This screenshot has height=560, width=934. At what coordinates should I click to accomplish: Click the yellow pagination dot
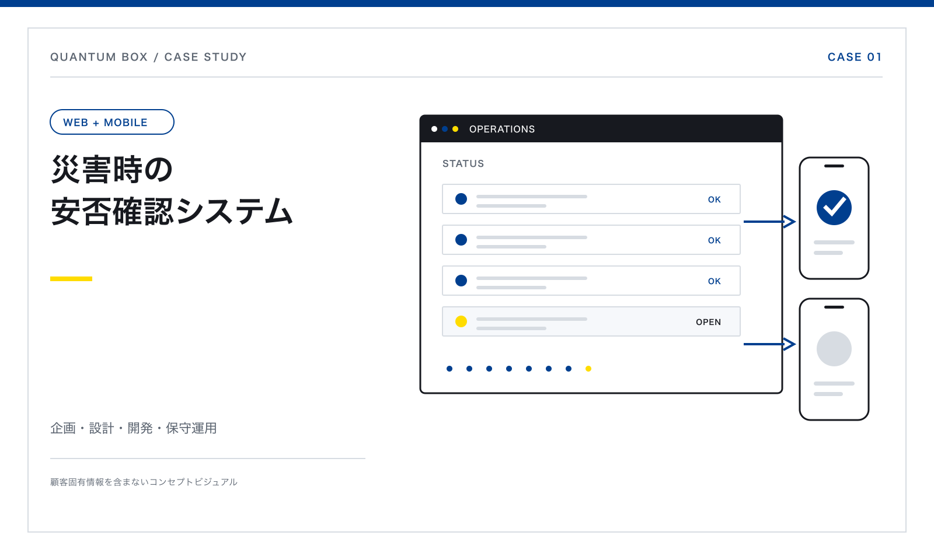[588, 369]
